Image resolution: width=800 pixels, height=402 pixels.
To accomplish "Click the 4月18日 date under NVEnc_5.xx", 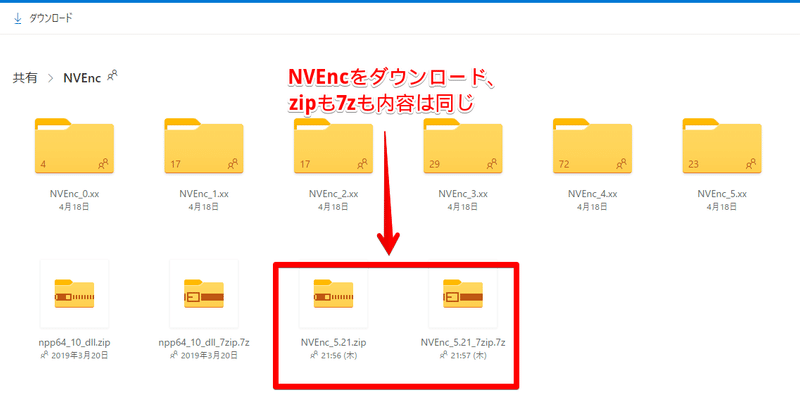I will point(722,208).
